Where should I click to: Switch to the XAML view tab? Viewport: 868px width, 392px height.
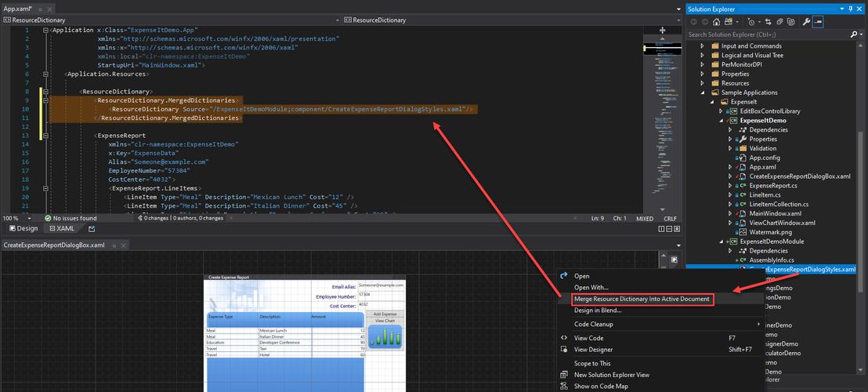62,229
